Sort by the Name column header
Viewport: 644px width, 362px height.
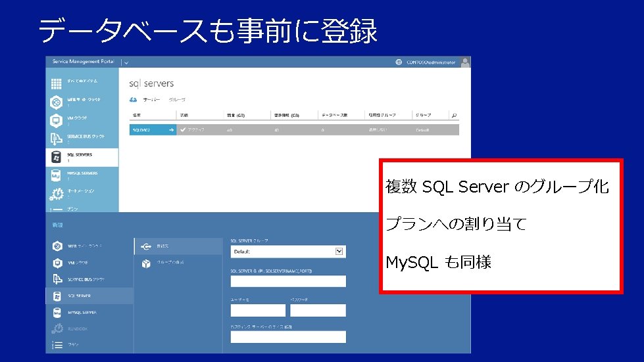pyautogui.click(x=137, y=115)
